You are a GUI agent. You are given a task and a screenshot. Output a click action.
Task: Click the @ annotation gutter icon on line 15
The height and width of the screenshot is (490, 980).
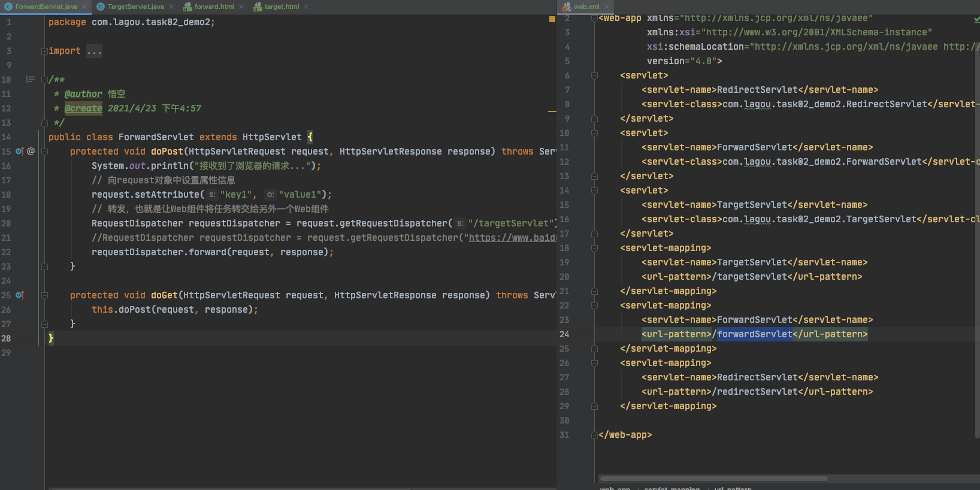(x=31, y=152)
